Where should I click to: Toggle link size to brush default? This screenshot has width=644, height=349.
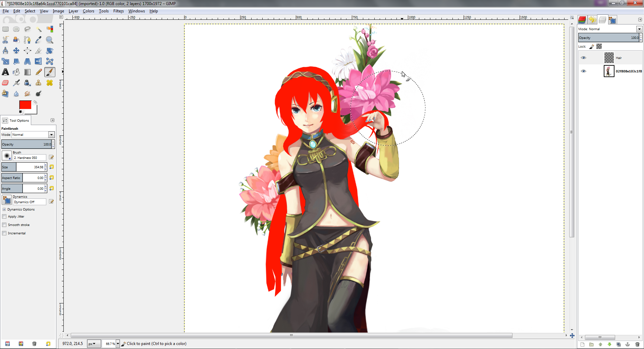click(52, 167)
